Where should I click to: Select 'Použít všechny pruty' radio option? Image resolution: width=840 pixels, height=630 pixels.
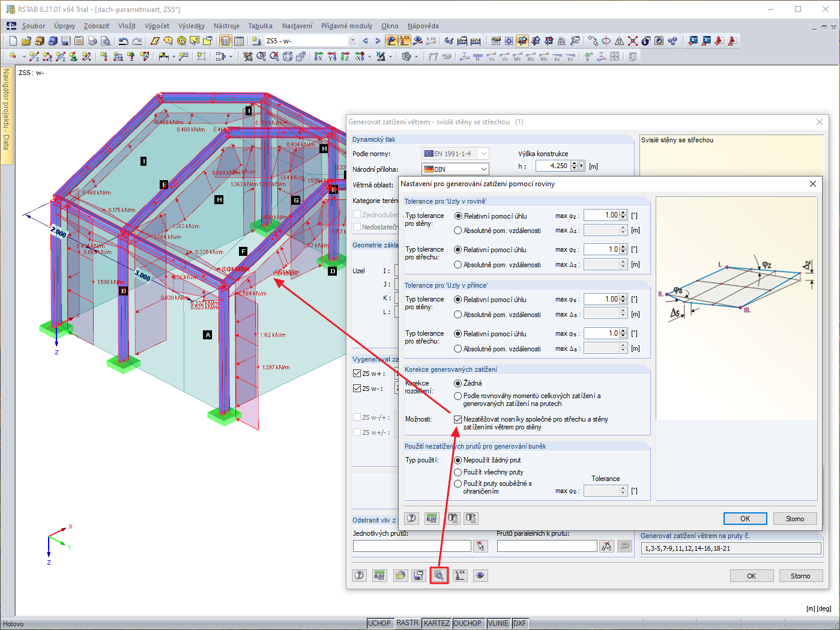[x=458, y=472]
